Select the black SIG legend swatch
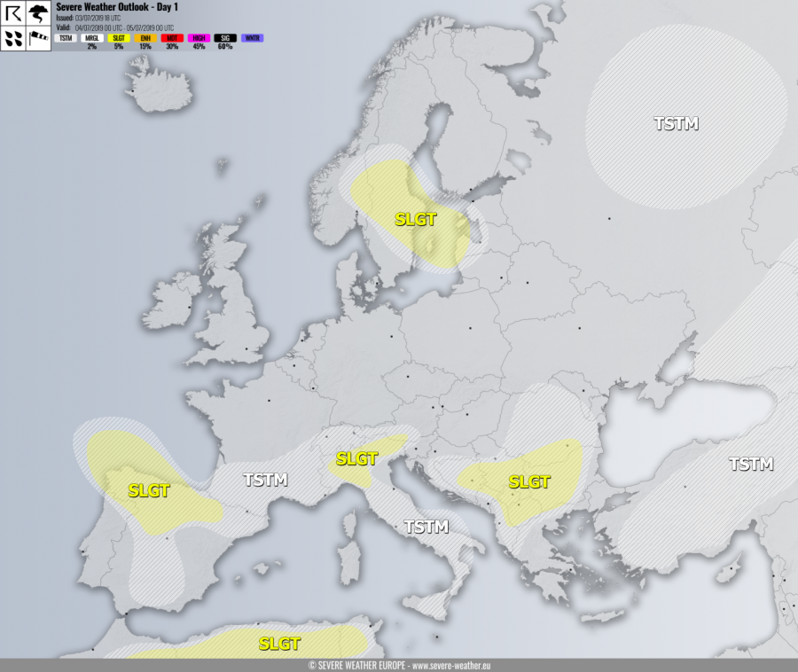Screen dimensions: 798x672 point(225,38)
